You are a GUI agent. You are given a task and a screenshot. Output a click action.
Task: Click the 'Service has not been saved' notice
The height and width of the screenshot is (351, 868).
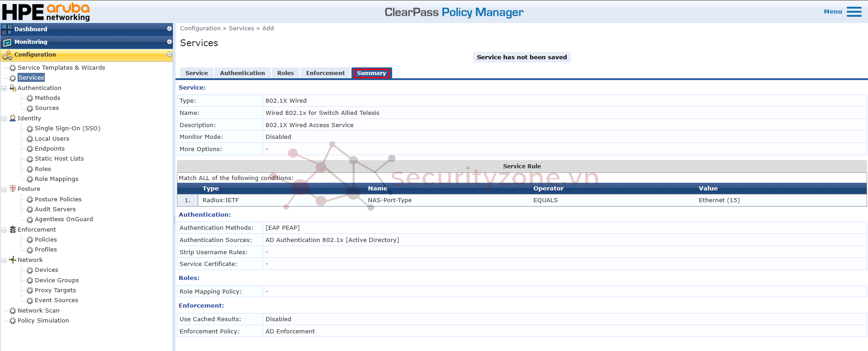pos(522,57)
